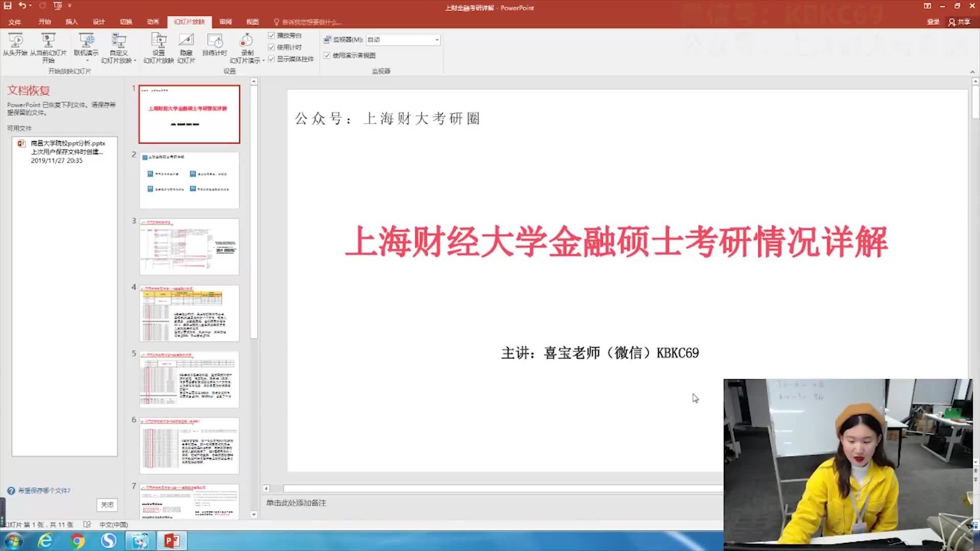Open the Monitor selection dropdown

(436, 39)
